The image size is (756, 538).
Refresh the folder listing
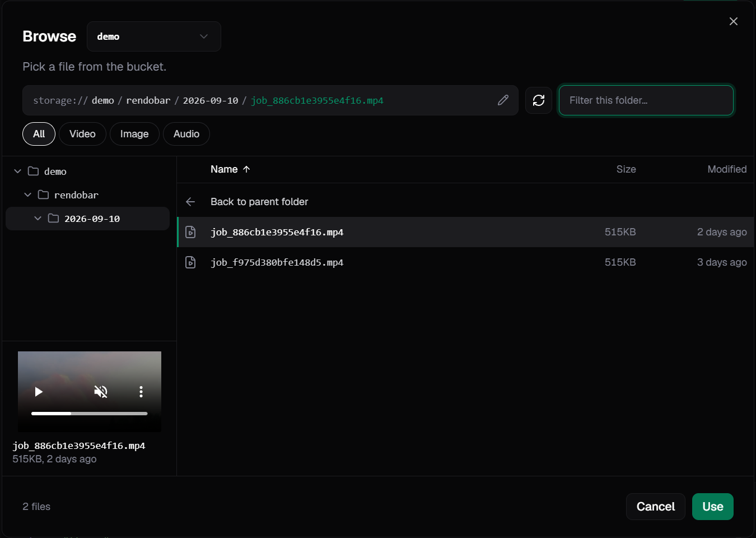pos(539,100)
